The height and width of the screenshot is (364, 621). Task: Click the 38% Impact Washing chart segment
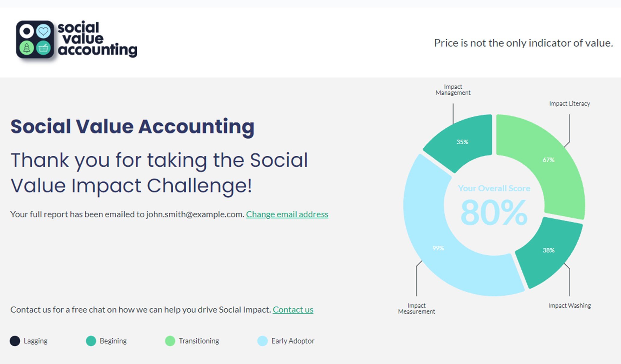(548, 250)
